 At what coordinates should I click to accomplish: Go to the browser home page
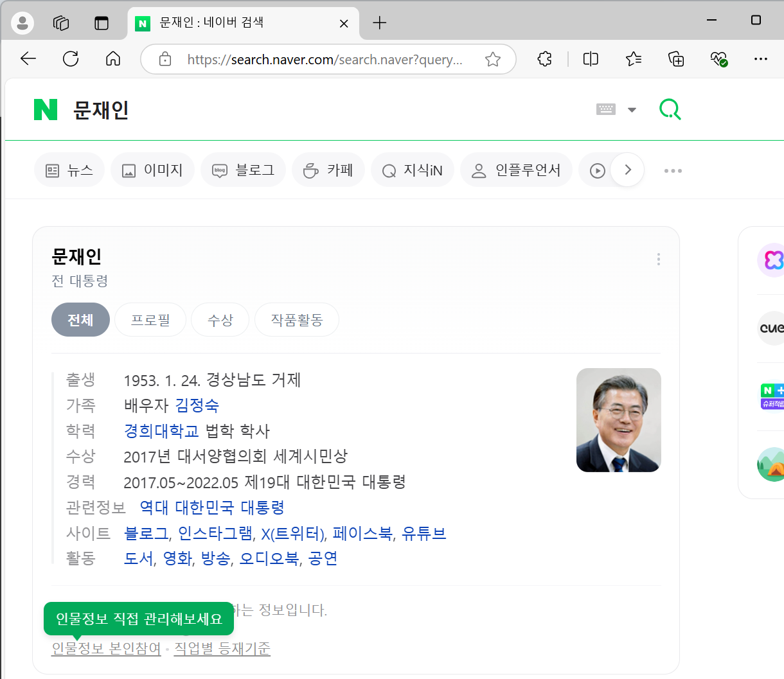113,59
